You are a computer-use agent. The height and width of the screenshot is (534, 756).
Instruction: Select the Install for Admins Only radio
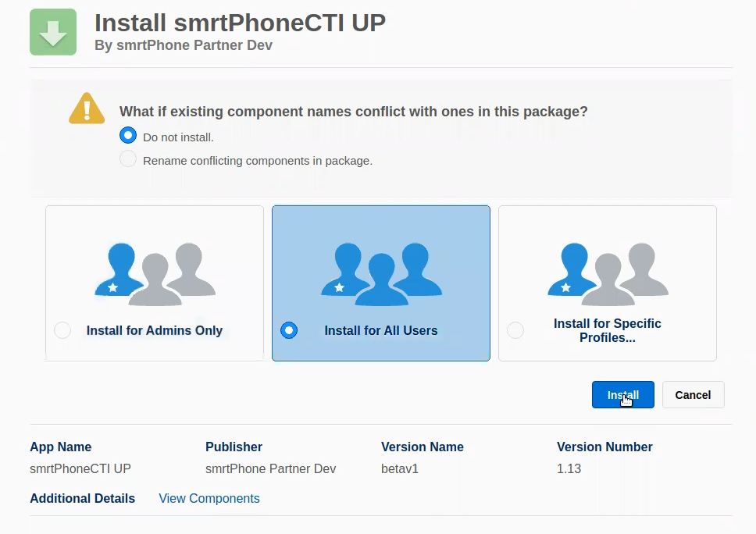click(x=62, y=330)
